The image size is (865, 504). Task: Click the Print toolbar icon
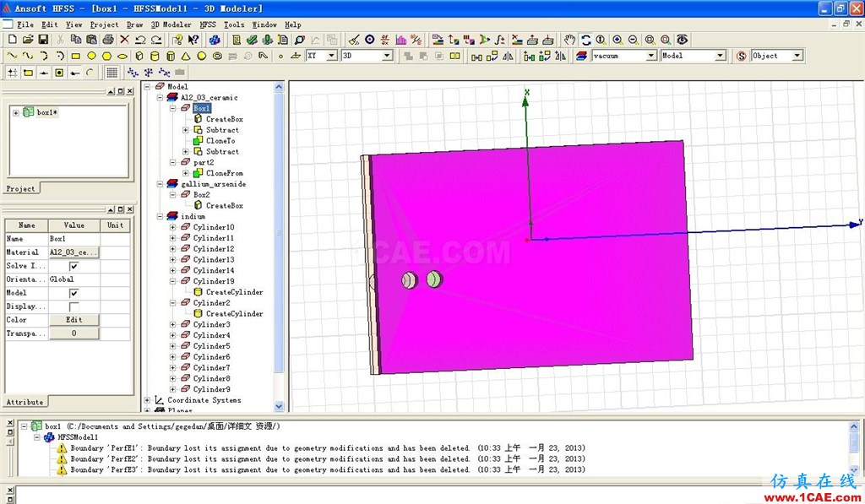point(108,40)
